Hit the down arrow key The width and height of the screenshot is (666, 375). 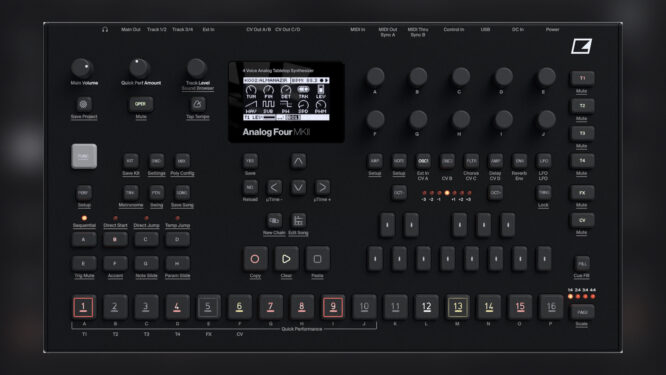coord(298,187)
